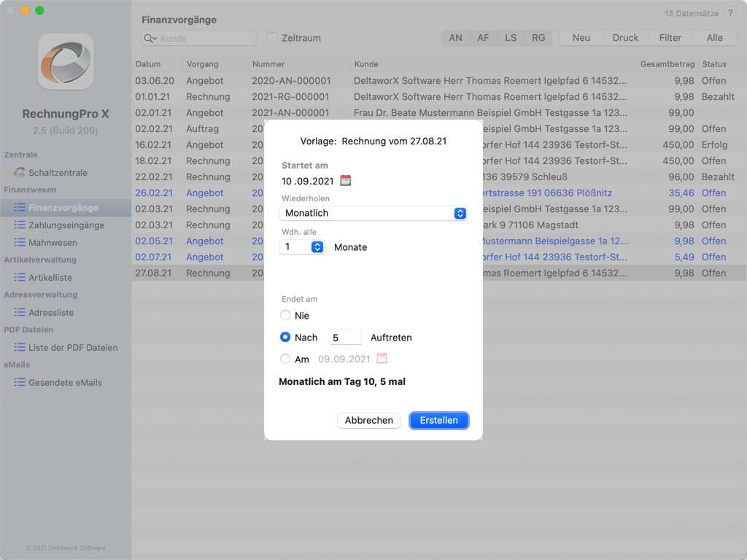The image size is (747, 560).
Task: Select the 'Am' end date radio button
Action: (x=285, y=359)
